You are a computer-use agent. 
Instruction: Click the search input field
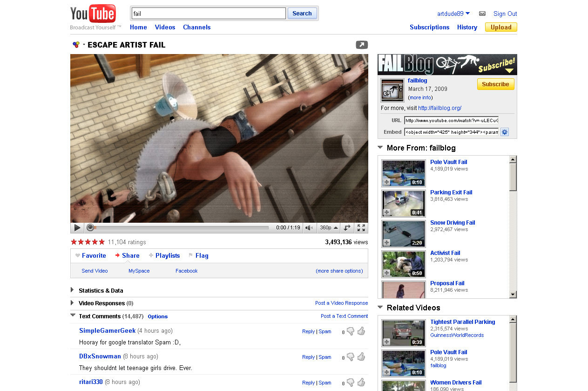tap(209, 14)
